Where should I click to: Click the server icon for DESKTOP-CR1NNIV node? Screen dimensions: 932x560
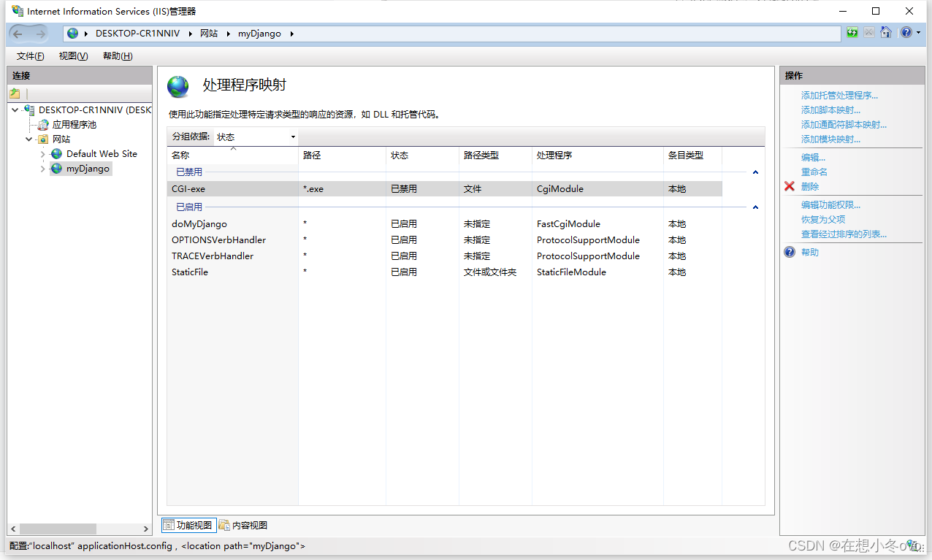click(x=29, y=110)
